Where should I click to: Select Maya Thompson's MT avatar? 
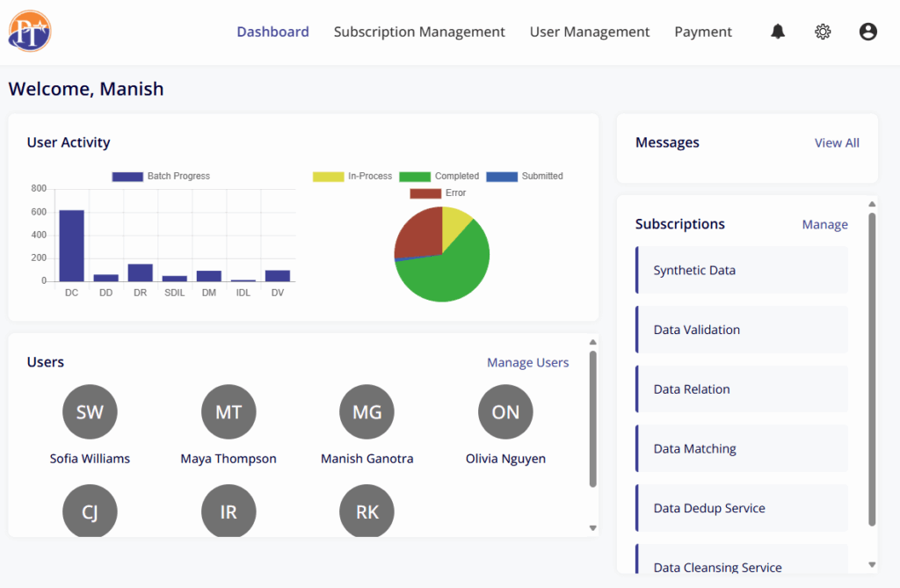(229, 412)
